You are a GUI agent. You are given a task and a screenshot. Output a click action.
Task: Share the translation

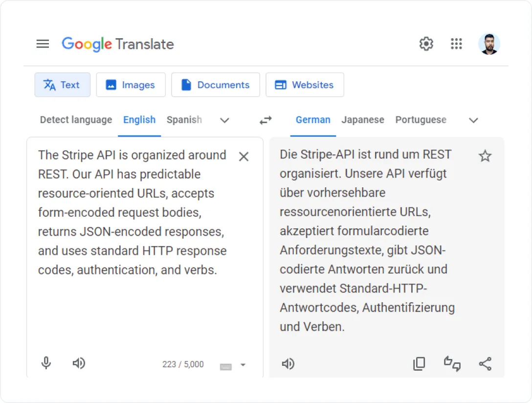click(x=485, y=364)
